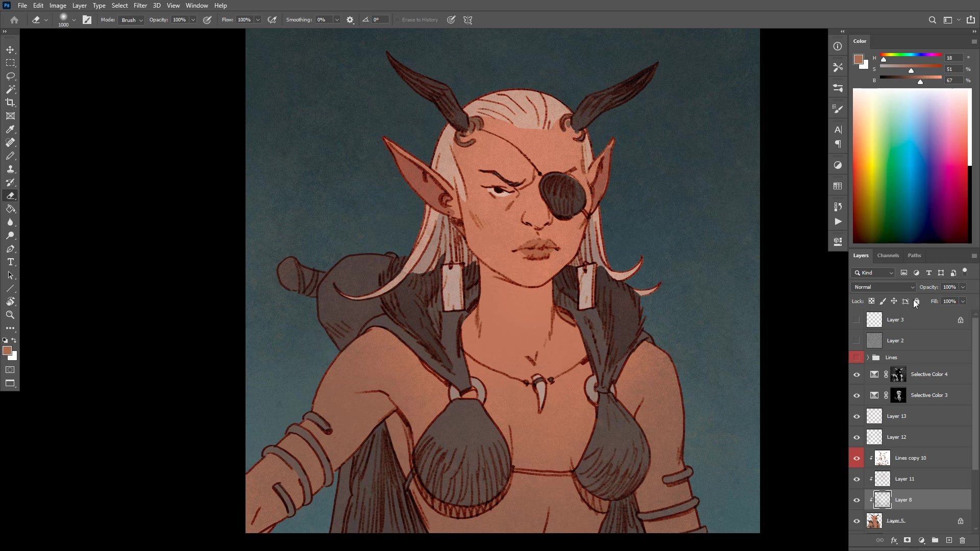Viewport: 980px width, 551px height.
Task: Open the Filter menu
Action: (140, 6)
